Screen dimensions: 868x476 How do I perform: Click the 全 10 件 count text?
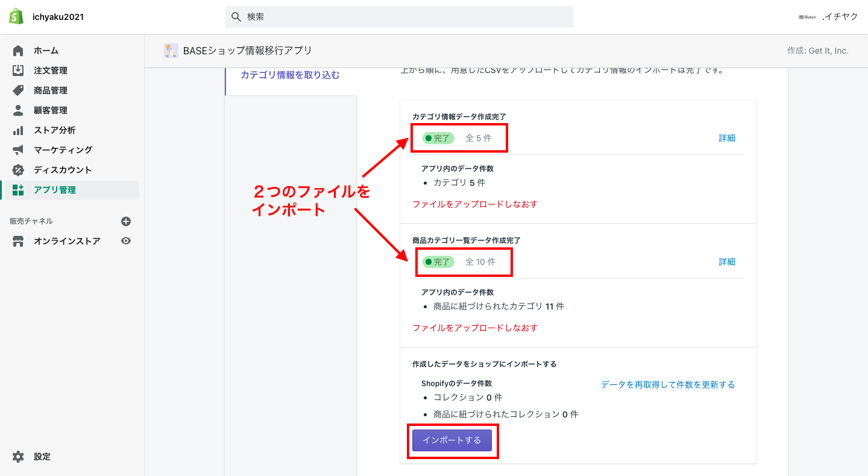[480, 262]
